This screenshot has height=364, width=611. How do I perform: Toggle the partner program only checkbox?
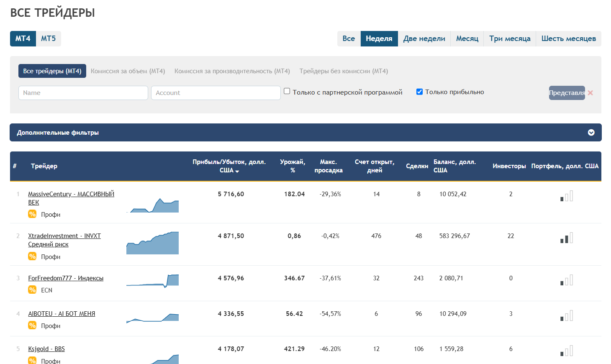287,91
